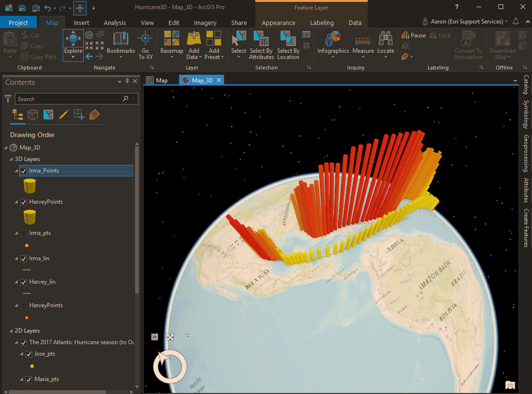Open the Infographics tool
This screenshot has width=532, height=394.
[x=333, y=45]
